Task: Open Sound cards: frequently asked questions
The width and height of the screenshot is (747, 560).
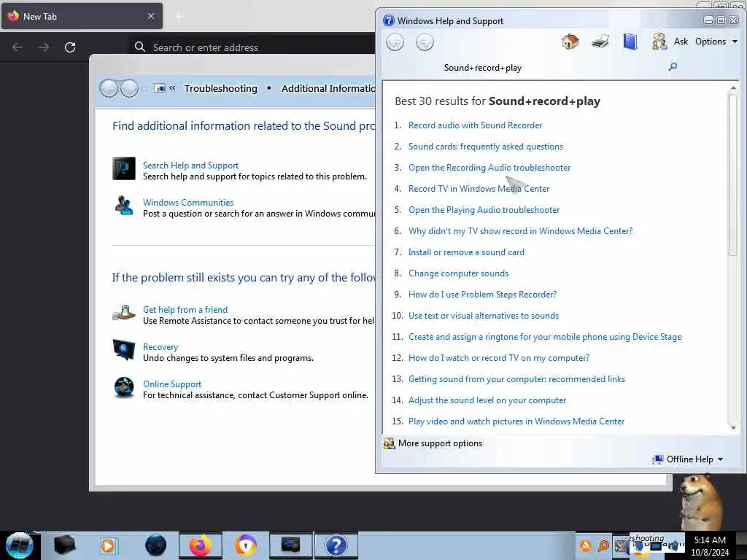Action: 485,147
